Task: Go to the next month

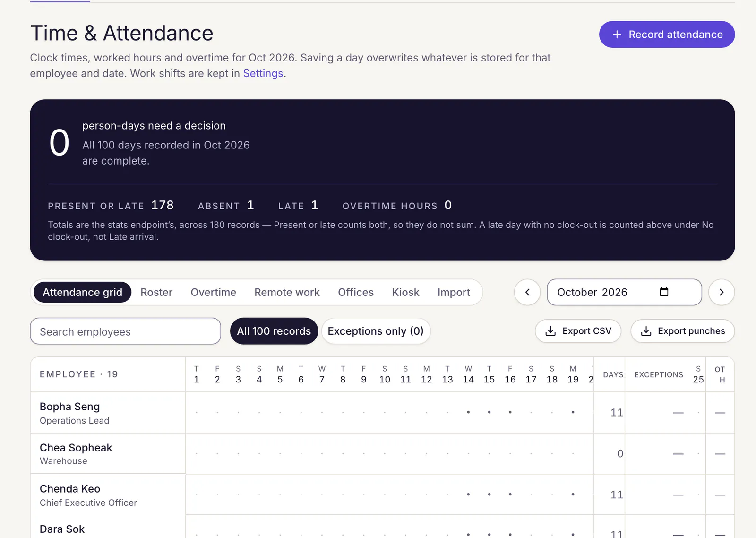Action: [x=722, y=292]
